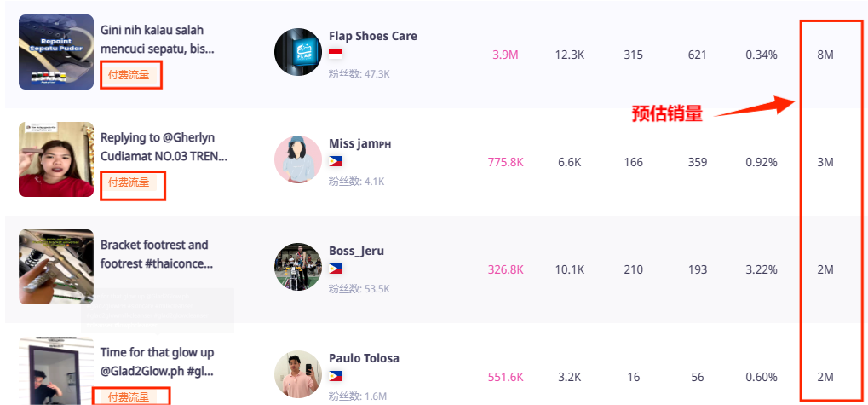Click the Paulo Tolosa avatar

point(298,374)
